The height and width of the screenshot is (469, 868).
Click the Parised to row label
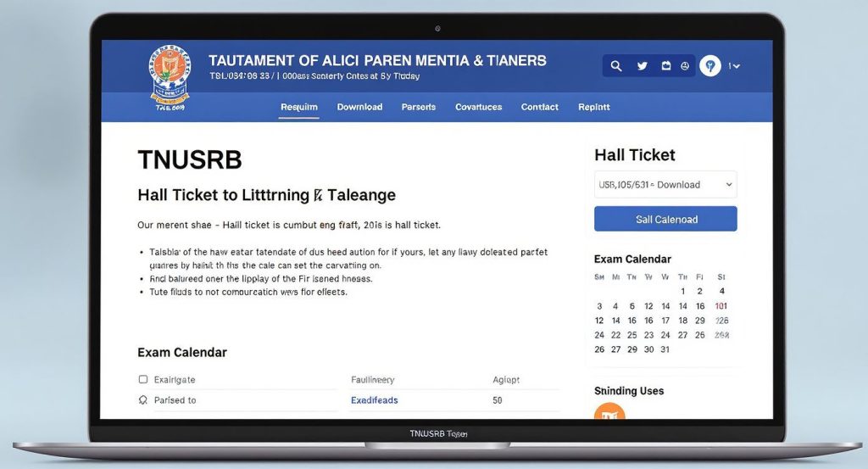[x=175, y=399]
